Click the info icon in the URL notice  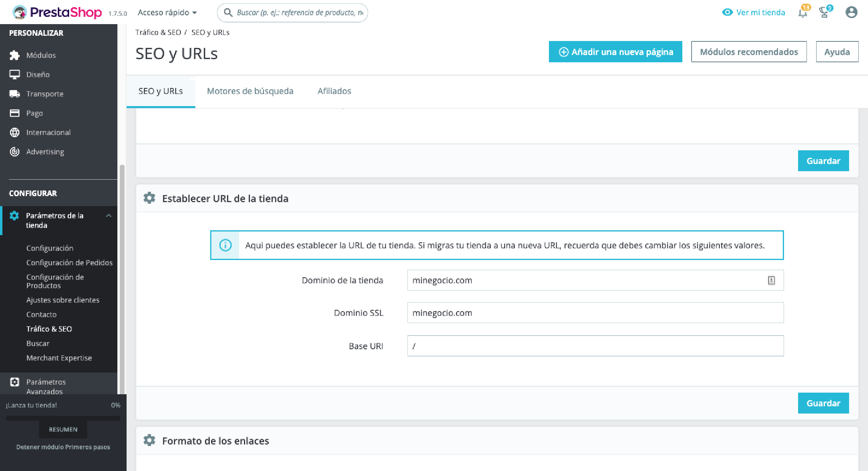pyautogui.click(x=225, y=245)
